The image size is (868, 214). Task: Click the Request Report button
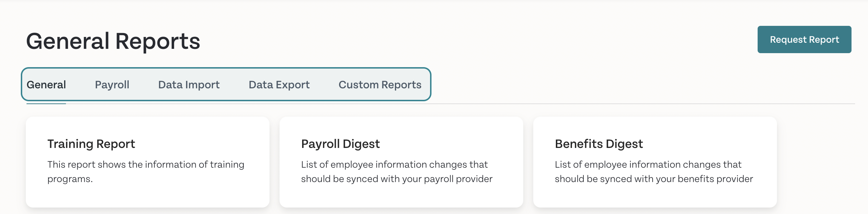click(804, 39)
